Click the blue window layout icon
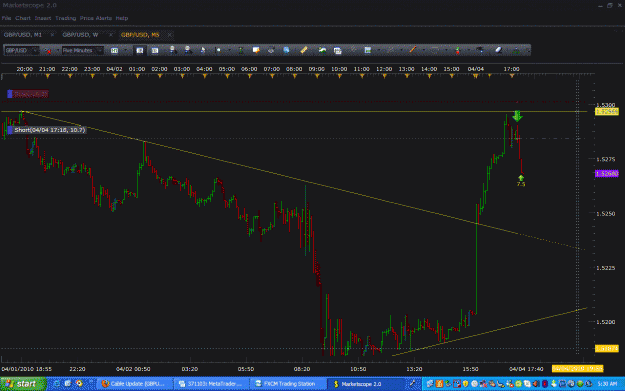 (x=368, y=50)
